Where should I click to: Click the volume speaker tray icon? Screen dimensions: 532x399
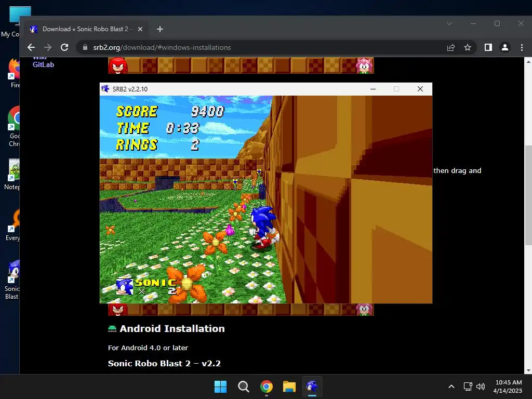pos(481,387)
